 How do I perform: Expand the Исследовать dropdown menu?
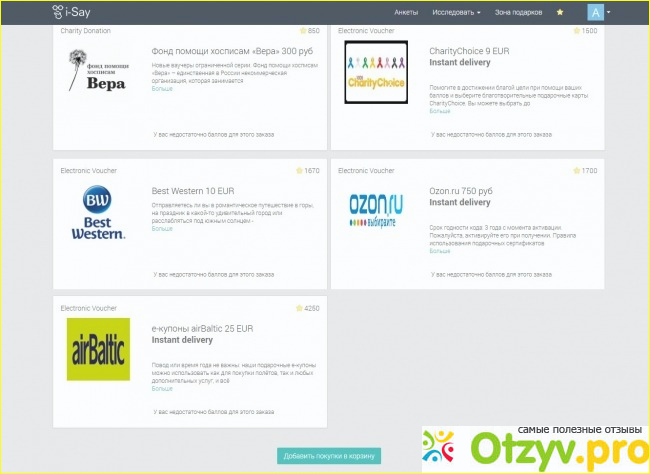[456, 12]
